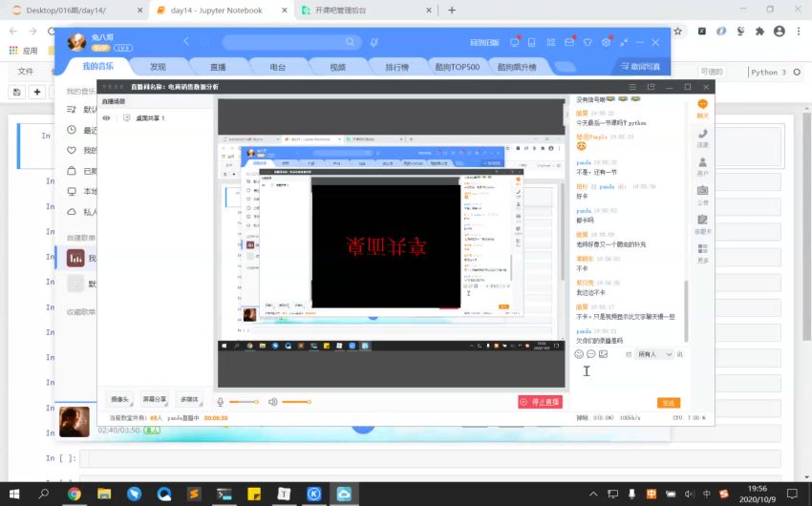Click the empty Jupyter In [ ] cell

pyautogui.click(x=430, y=458)
